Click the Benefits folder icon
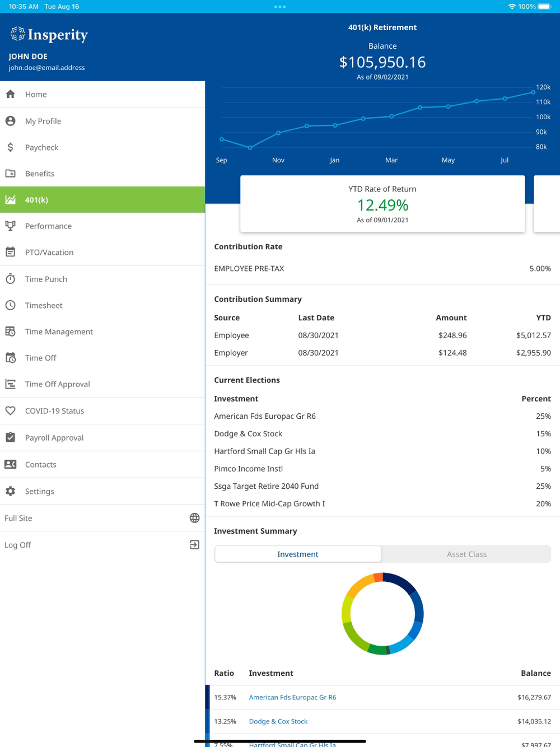560x747 pixels. pos(11,174)
